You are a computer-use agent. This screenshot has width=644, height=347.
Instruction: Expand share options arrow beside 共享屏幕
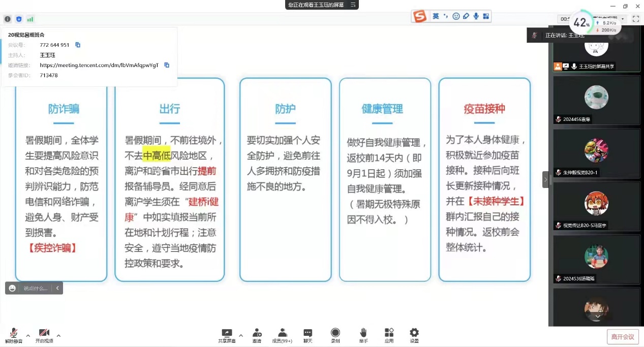(x=241, y=335)
